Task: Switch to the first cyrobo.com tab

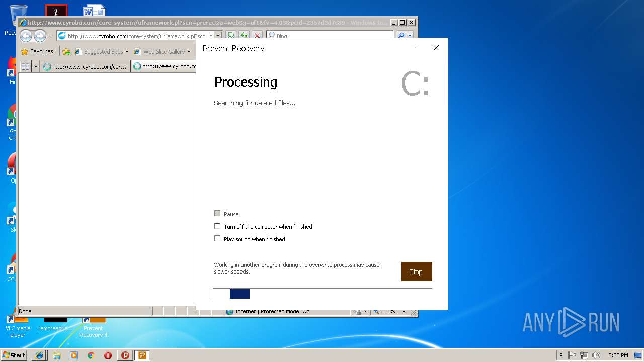Action: tap(86, 66)
